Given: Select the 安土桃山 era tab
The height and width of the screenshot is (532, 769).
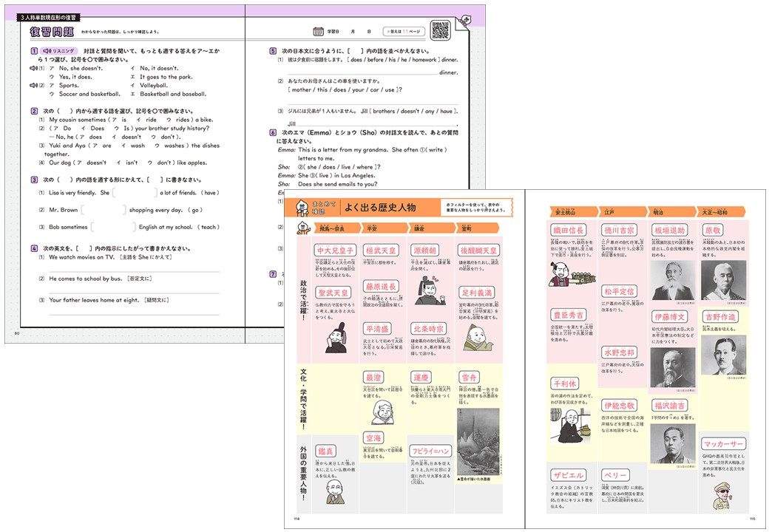Looking at the screenshot, I should [x=574, y=211].
